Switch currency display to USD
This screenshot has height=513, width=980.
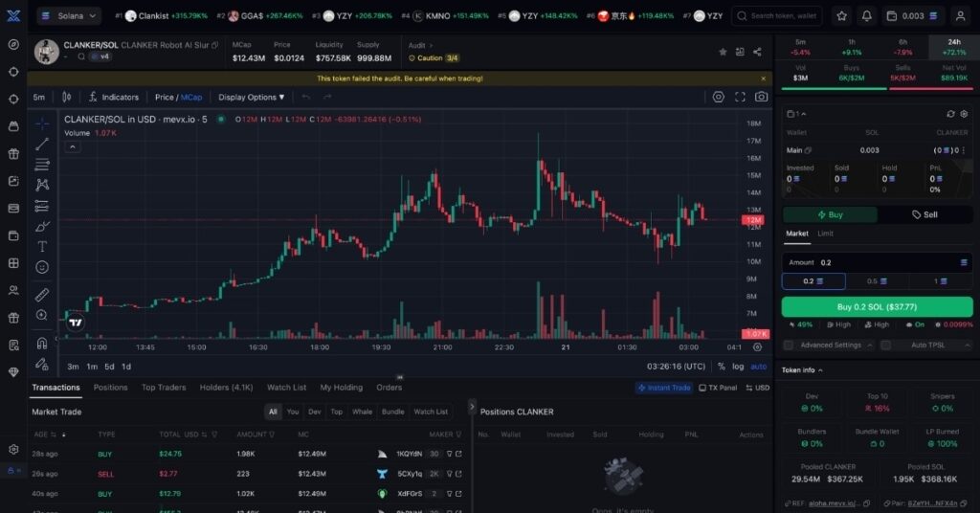[758, 388]
